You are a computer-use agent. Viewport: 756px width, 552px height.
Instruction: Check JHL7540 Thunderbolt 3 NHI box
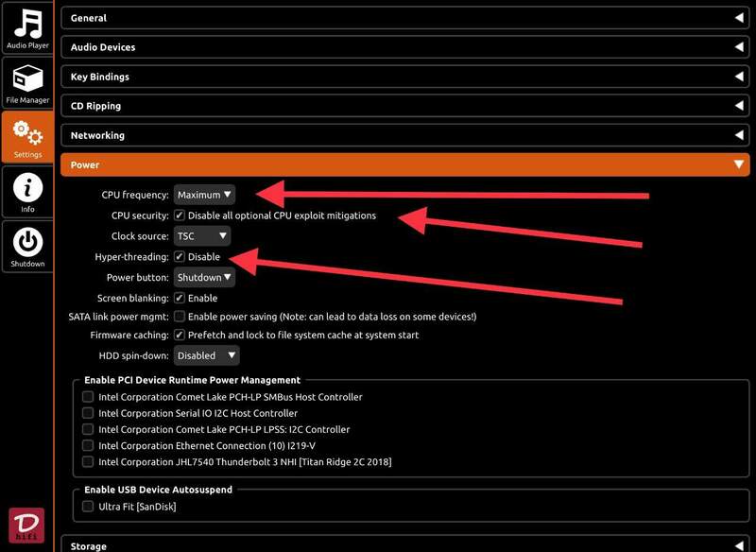point(87,461)
